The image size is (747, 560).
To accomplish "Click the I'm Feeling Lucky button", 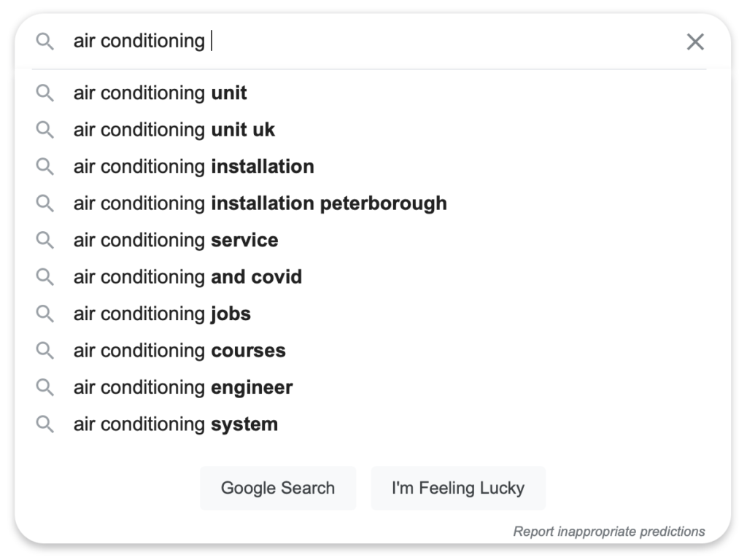I will click(458, 488).
